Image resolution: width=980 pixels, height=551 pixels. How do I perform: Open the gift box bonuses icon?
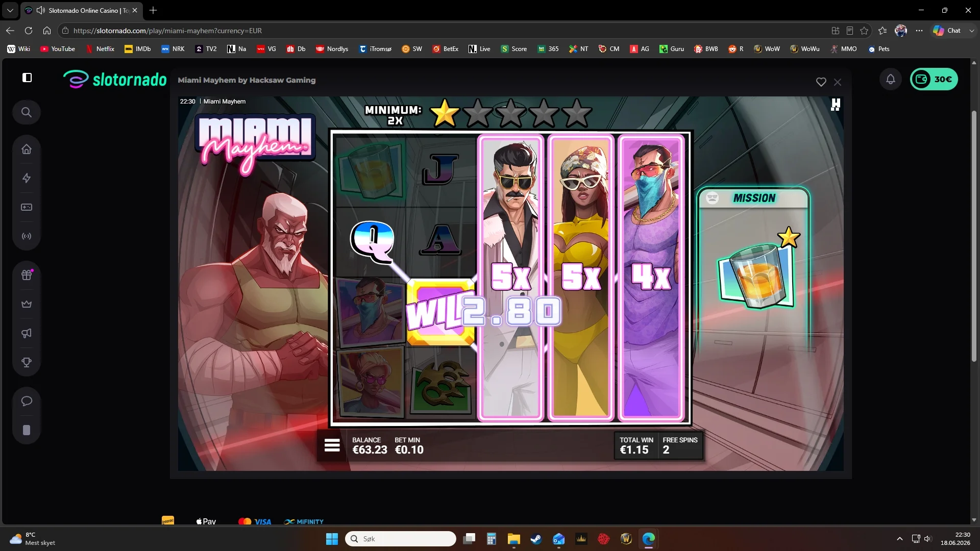pos(27,275)
